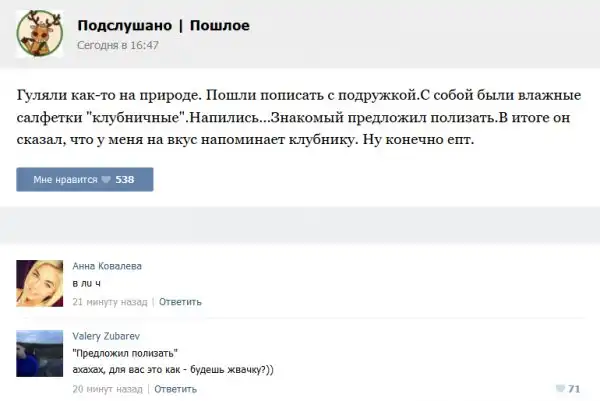Open the Анна Ковалева name link

[107, 266]
